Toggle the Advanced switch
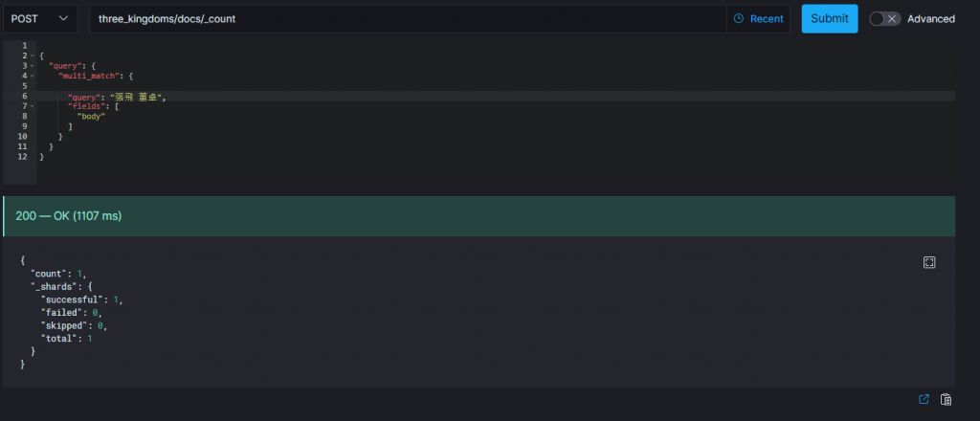 (884, 19)
